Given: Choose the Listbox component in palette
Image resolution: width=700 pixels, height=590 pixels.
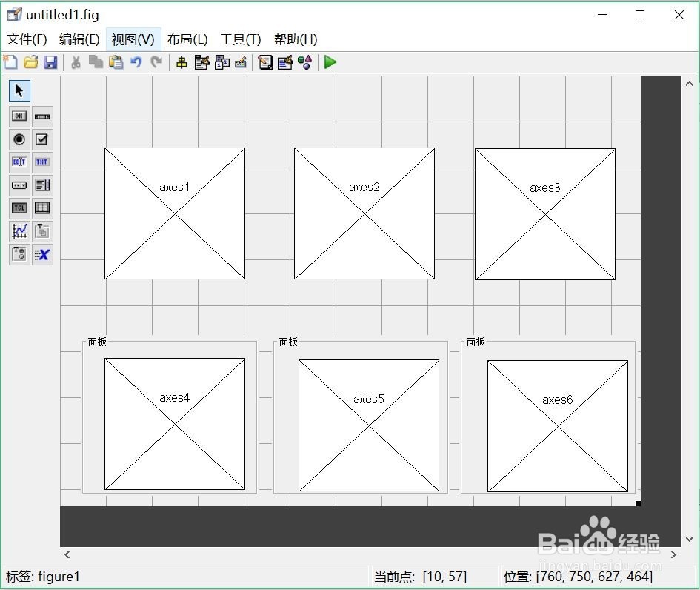Looking at the screenshot, I should [x=42, y=185].
